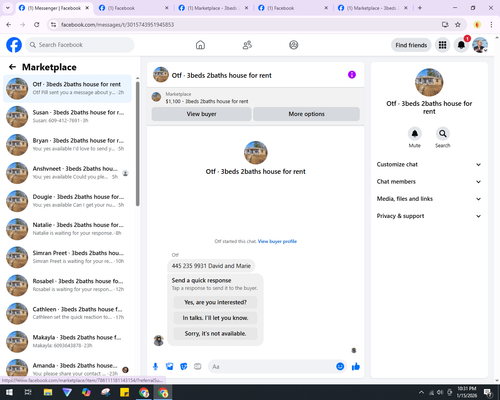
Task: Open a new browser tab
Action: coord(420,8)
